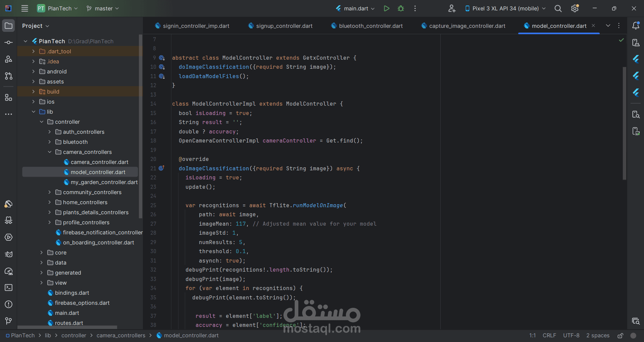The height and width of the screenshot is (342, 644).
Task: Click camera_controllers breadcrumb
Action: (121, 336)
